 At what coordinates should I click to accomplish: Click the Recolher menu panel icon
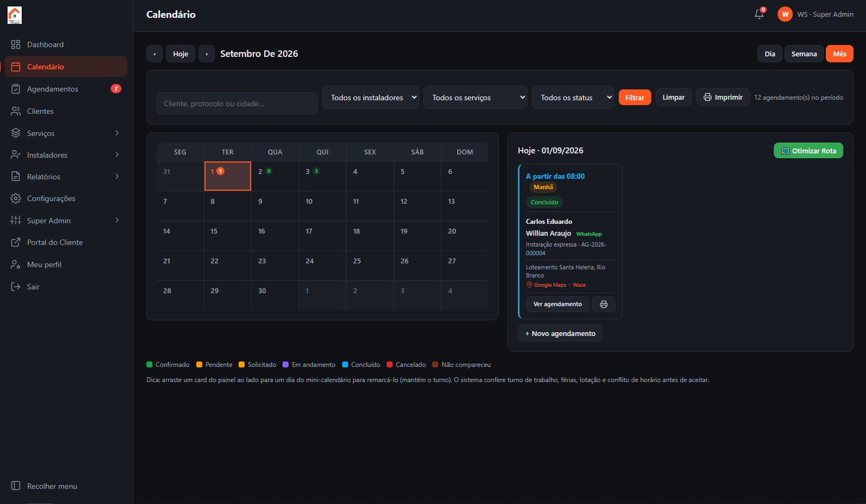point(16,486)
